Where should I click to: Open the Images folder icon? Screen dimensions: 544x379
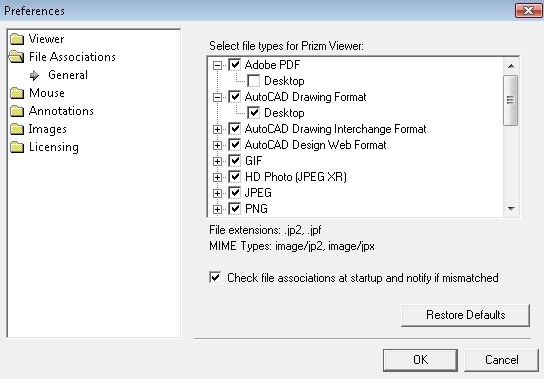pos(17,129)
